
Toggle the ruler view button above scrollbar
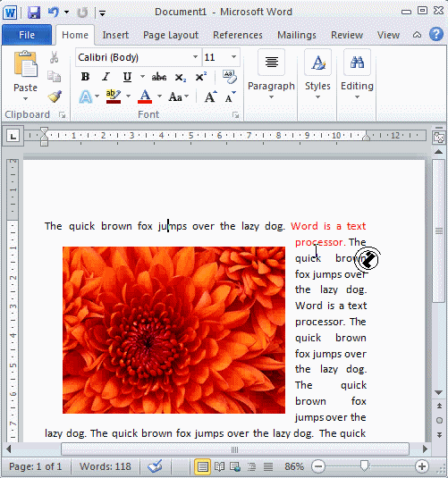point(438,138)
